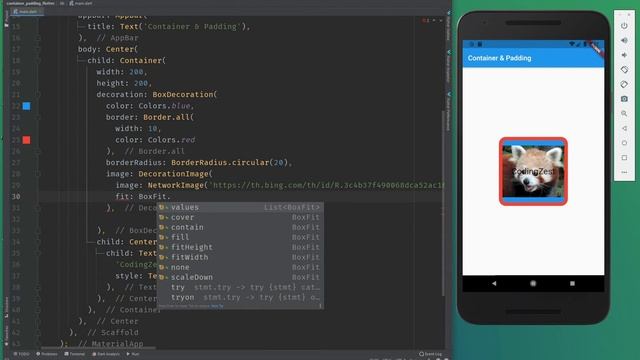Click the emulator zoom magnifier icon

pos(624,113)
